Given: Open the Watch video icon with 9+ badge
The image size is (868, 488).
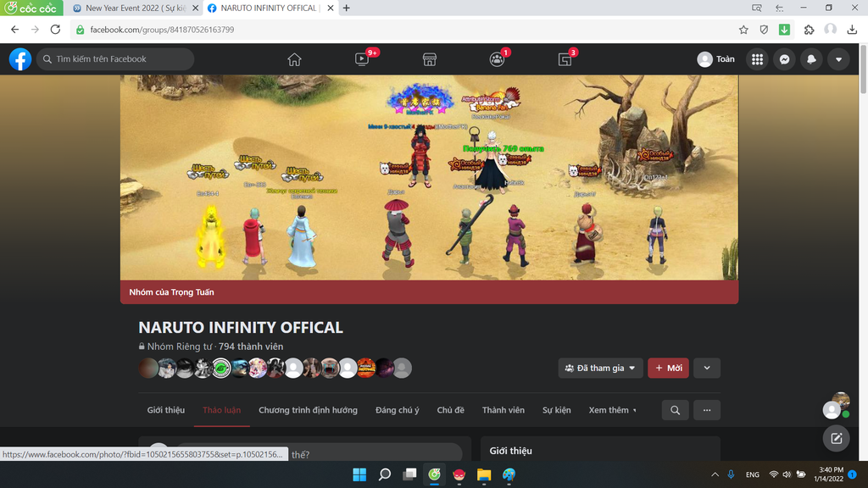Looking at the screenshot, I should 362,59.
